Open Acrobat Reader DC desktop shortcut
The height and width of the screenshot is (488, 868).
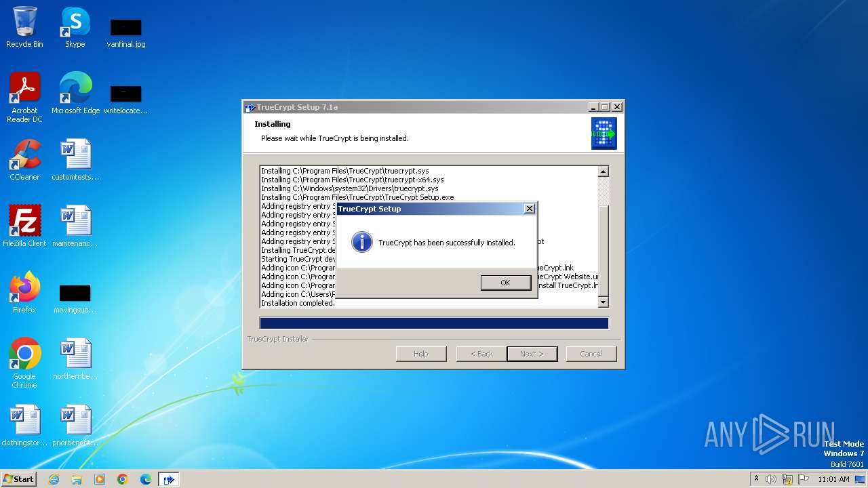coord(24,98)
